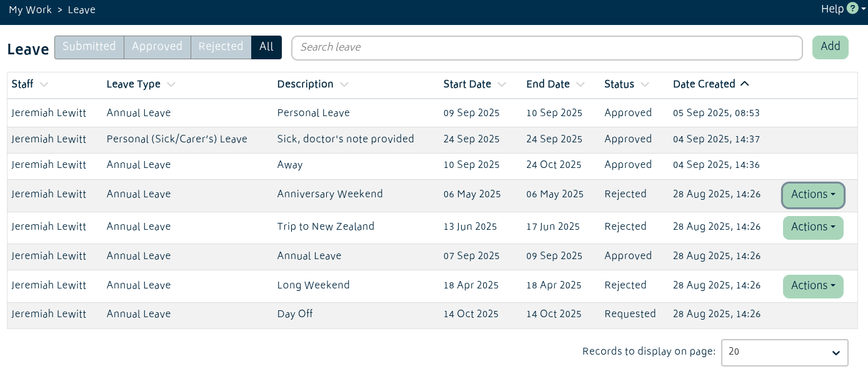The image size is (868, 369).
Task: Filter leave by Approved status
Action: click(157, 47)
